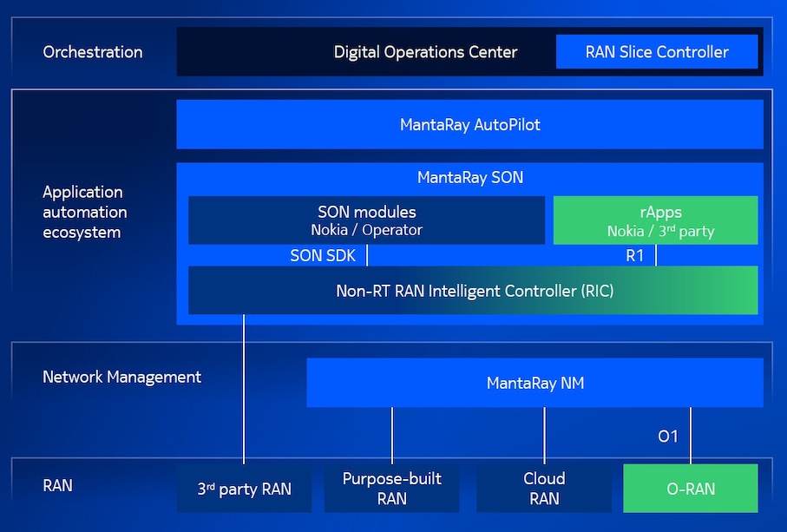Click the "Network Management" layer label
The image size is (787, 532).
[121, 377]
